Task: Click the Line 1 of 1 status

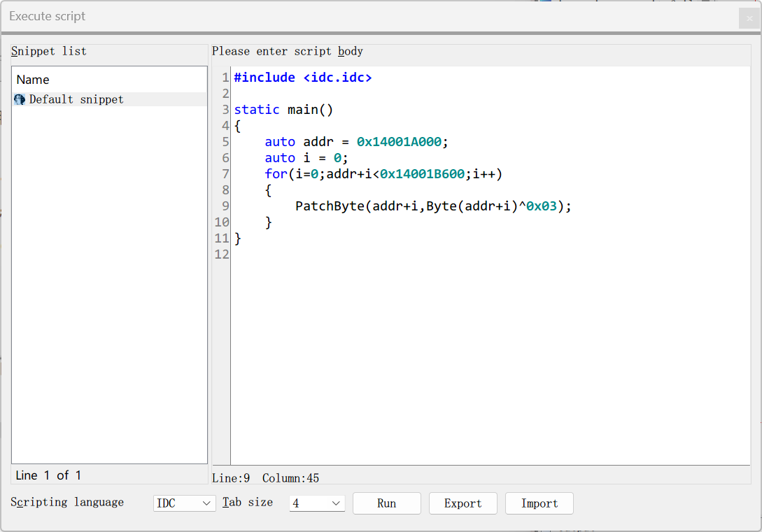Action: (x=48, y=475)
